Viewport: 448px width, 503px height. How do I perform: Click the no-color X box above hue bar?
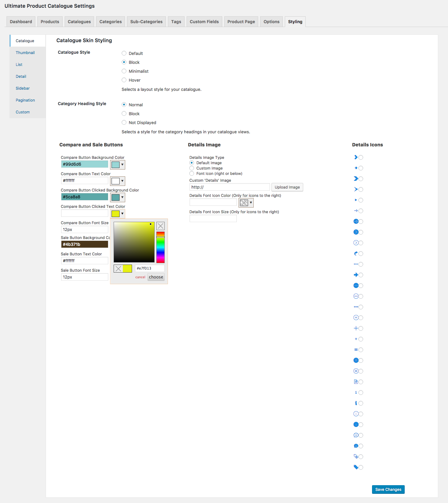161,226
